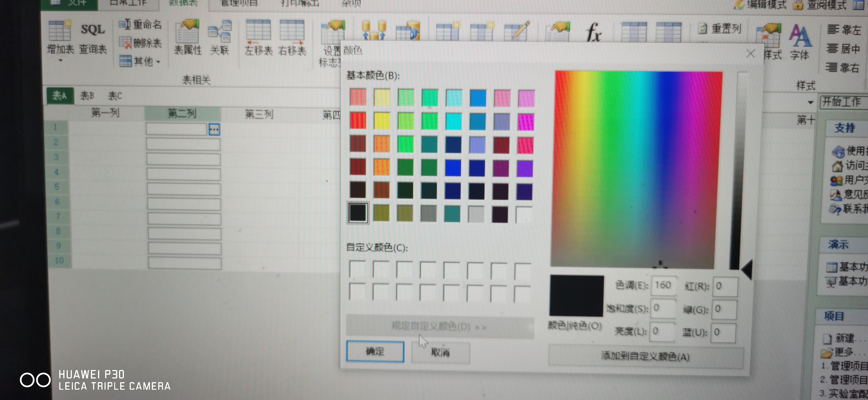This screenshot has width=868, height=400.
Task: Expand the 增加表 dropdown arrow
Action: (61, 61)
